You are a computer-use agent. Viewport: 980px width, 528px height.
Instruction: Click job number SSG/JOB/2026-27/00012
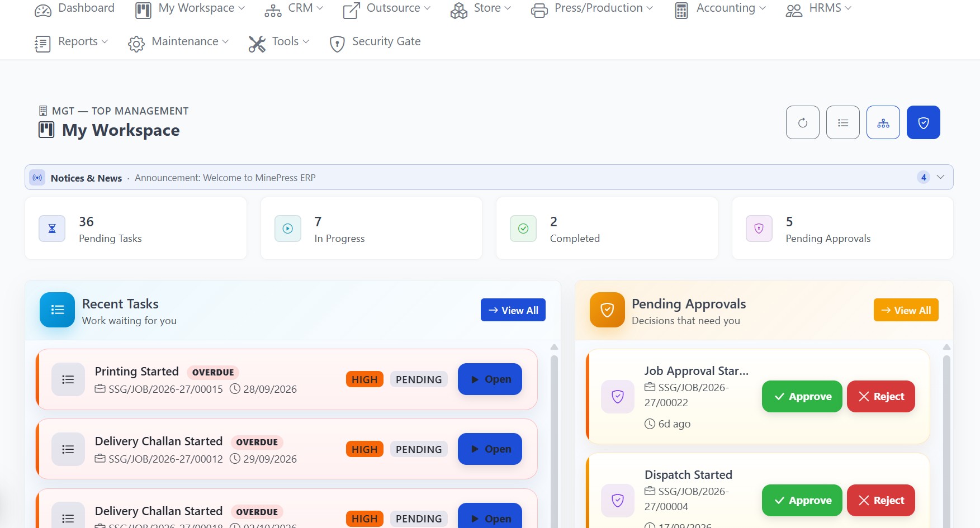[x=165, y=459]
